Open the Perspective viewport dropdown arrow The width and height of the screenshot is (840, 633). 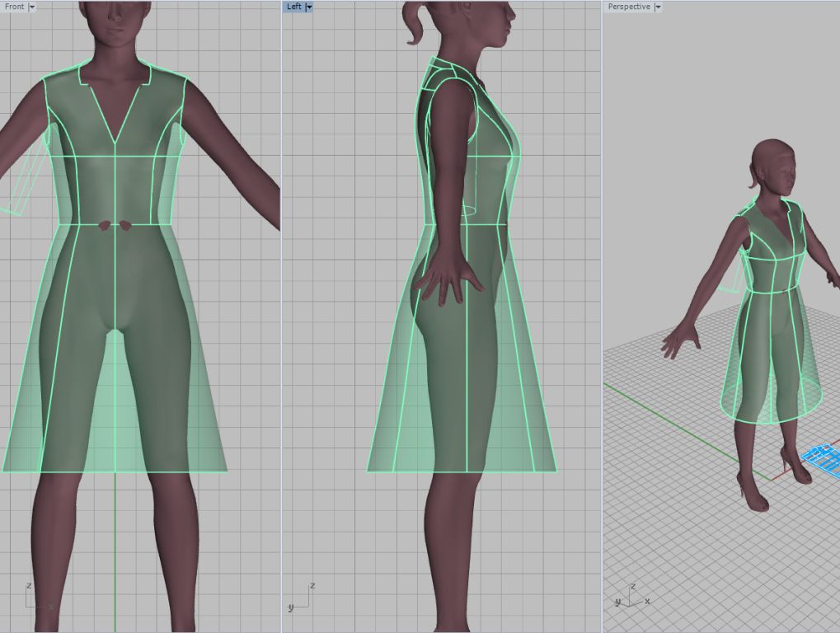(x=658, y=7)
